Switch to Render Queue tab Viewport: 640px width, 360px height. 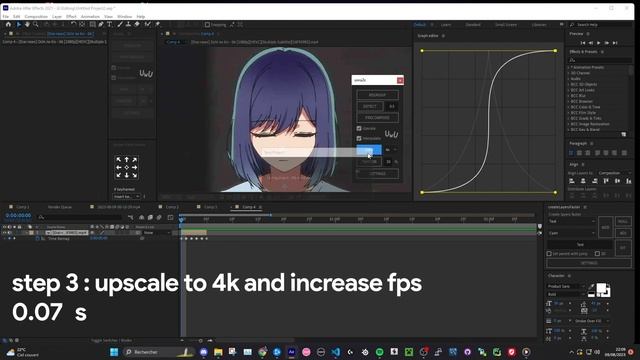(60, 207)
